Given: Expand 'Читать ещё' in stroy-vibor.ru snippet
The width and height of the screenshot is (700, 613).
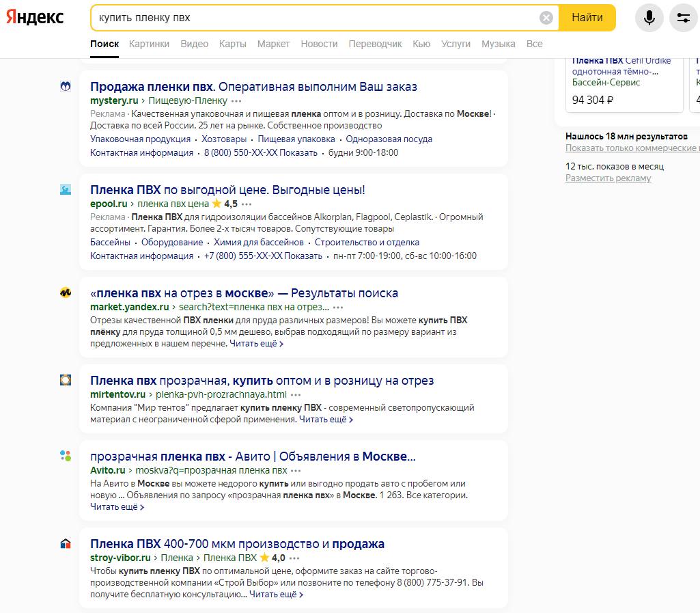Looking at the screenshot, I should tap(276, 595).
